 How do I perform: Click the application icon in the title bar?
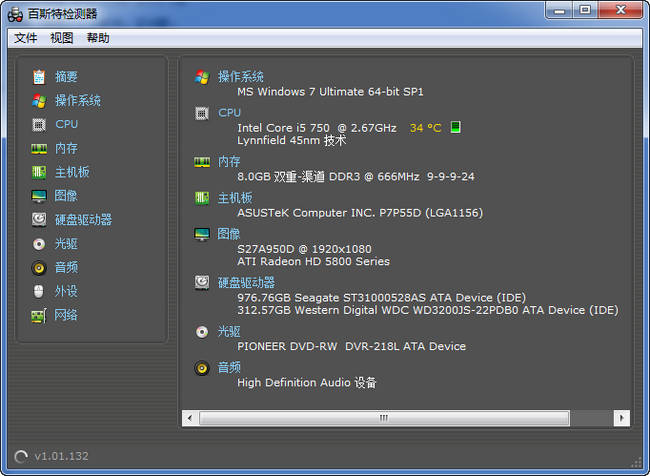coord(15,15)
